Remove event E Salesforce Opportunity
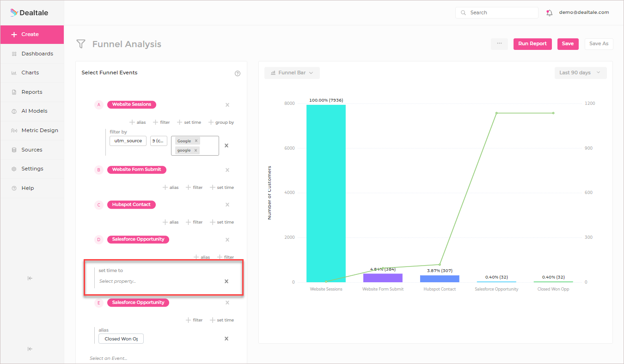Screen dimensions: 624x364 point(227,303)
